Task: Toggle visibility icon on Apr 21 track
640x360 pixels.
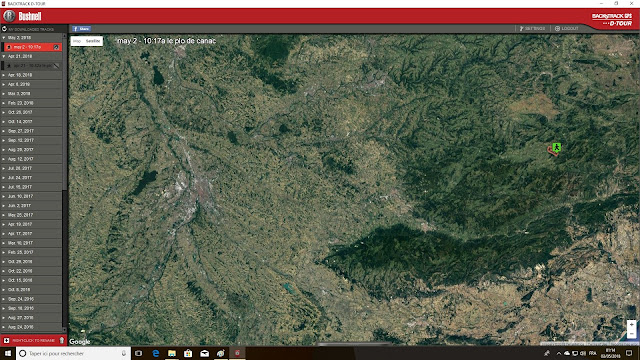Action: click(x=56, y=66)
